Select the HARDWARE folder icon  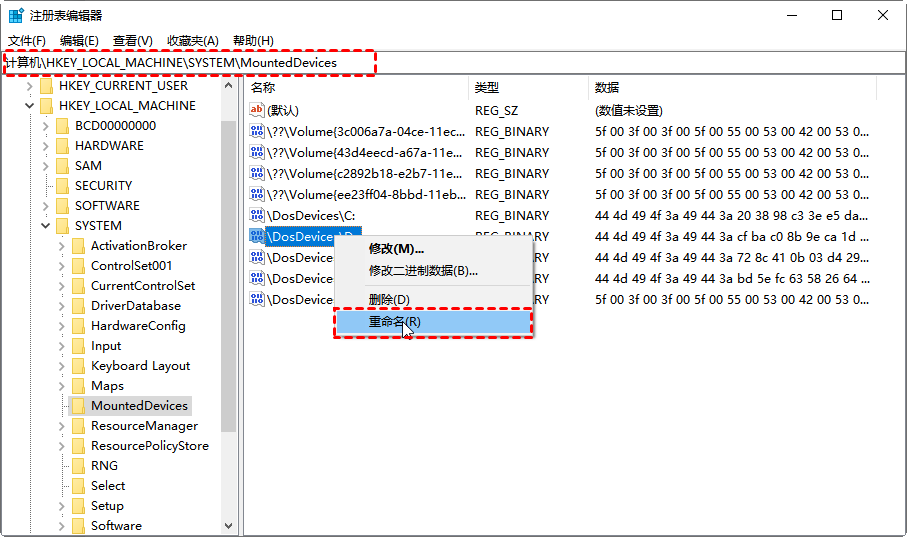click(x=62, y=146)
